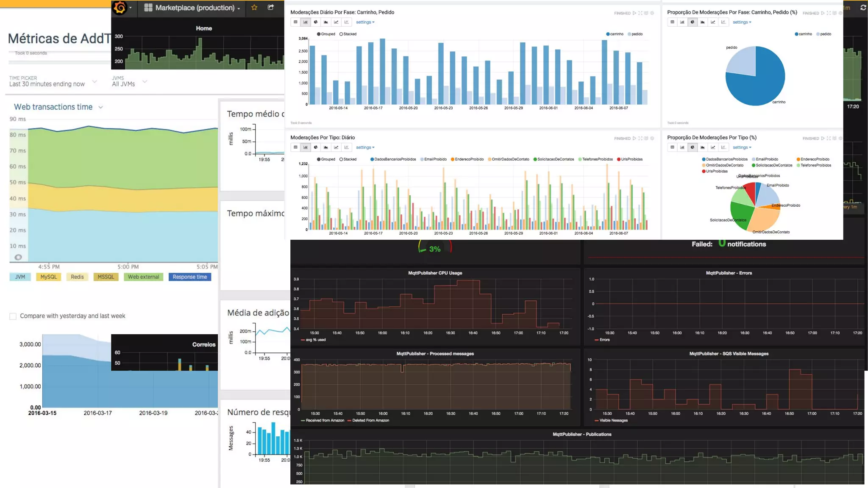Select Grouped in Moderações Por Tipo: Diário chart

point(319,159)
